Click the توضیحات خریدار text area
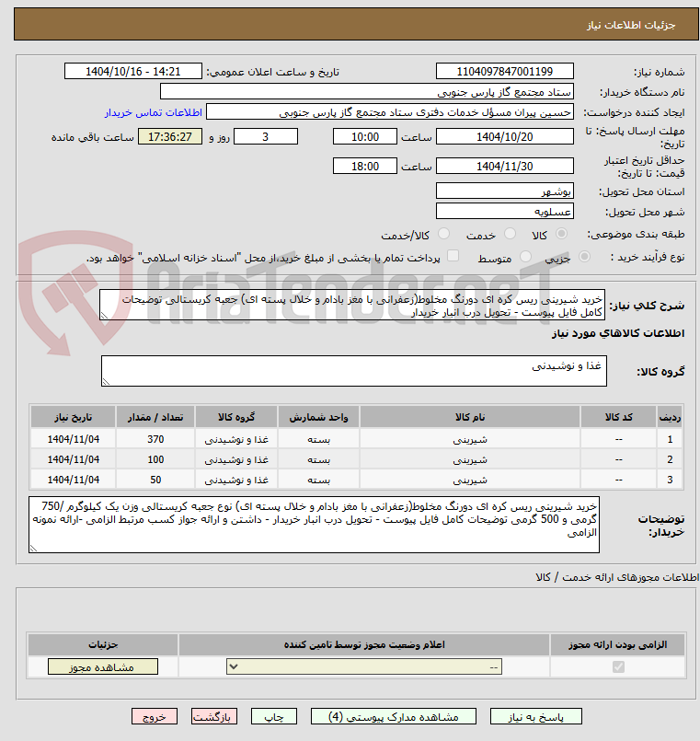This screenshot has height=741, width=700. [314, 525]
